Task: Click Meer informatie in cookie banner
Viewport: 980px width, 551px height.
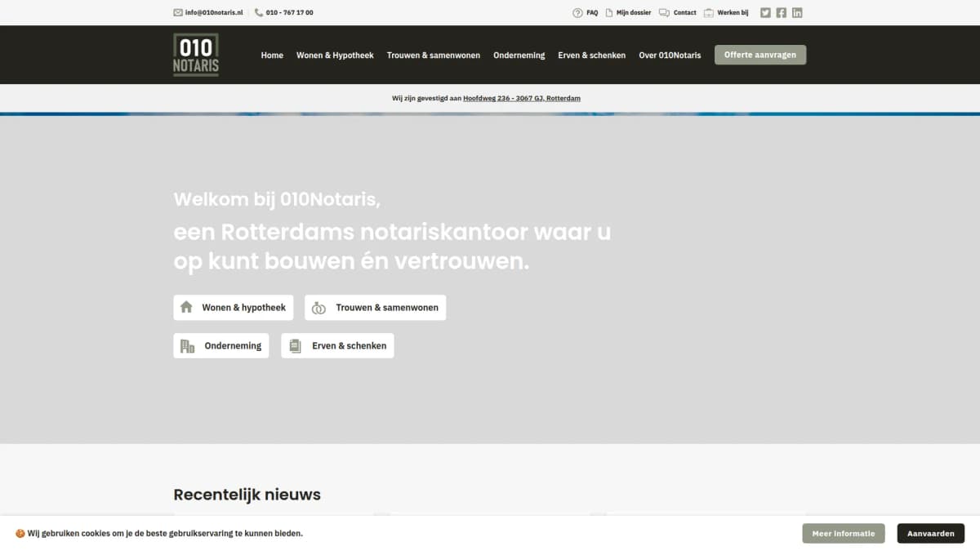Action: [x=843, y=534]
